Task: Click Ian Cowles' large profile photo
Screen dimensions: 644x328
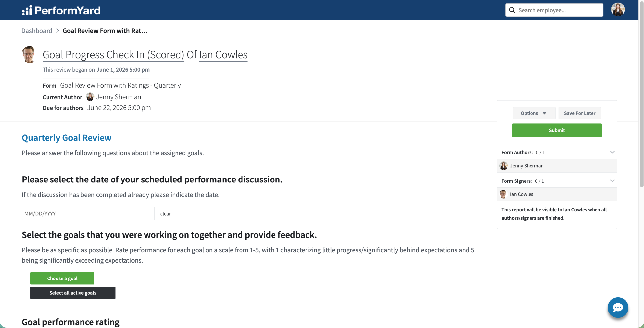Action: (29, 54)
